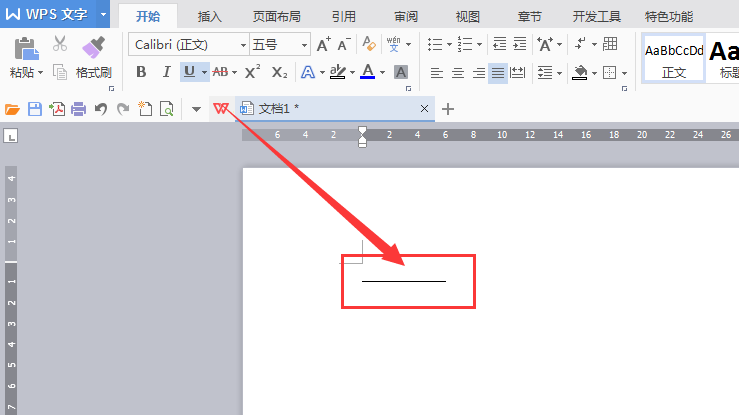Open print preview icon

point(166,109)
